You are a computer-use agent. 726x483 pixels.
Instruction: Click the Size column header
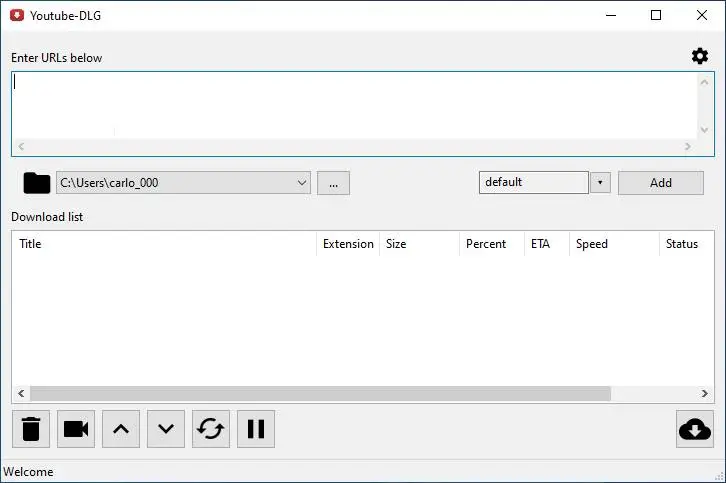419,244
